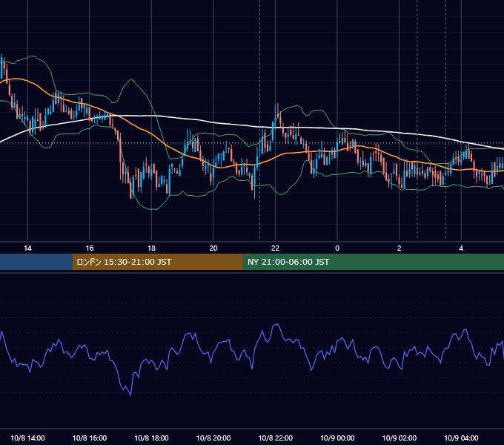This screenshot has width=504, height=445.
Task: Select the 18 hour label on time axis
Action: (151, 248)
